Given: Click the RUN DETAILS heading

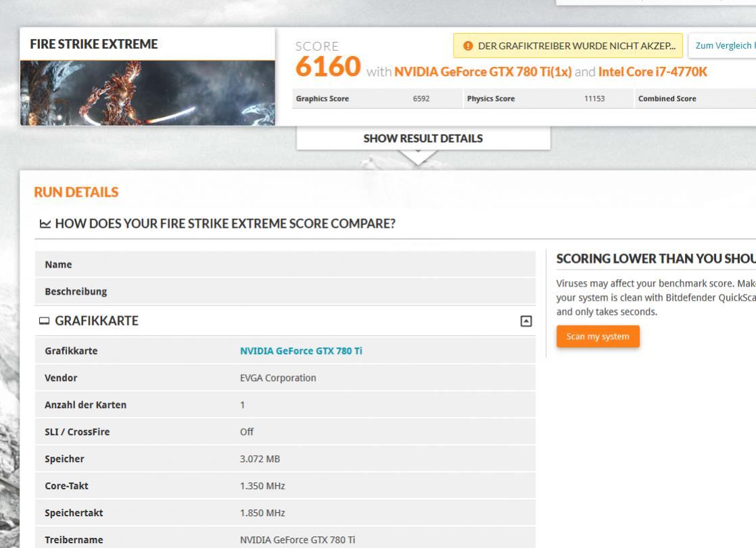Looking at the screenshot, I should (x=76, y=193).
